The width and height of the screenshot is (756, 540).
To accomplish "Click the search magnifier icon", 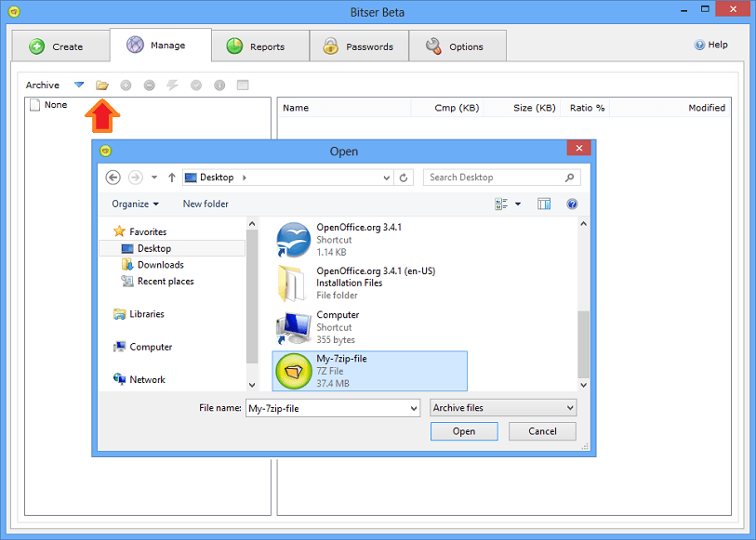I will click(x=569, y=178).
